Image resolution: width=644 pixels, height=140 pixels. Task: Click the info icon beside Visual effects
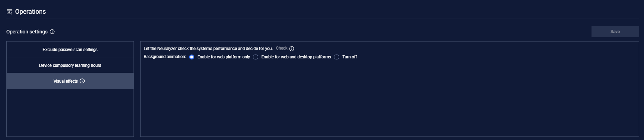coord(82,81)
